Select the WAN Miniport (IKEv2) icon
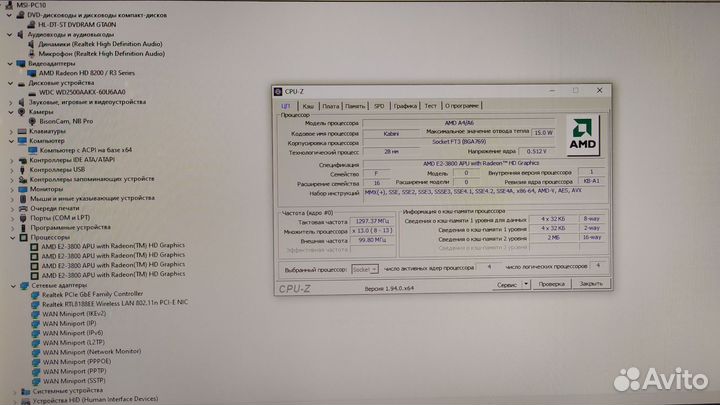 point(35,315)
